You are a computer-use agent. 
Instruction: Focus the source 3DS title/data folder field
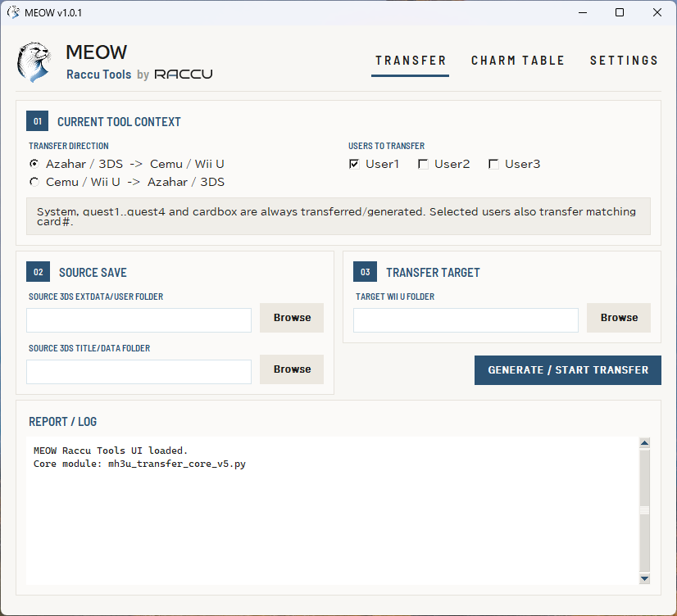pyautogui.click(x=139, y=372)
